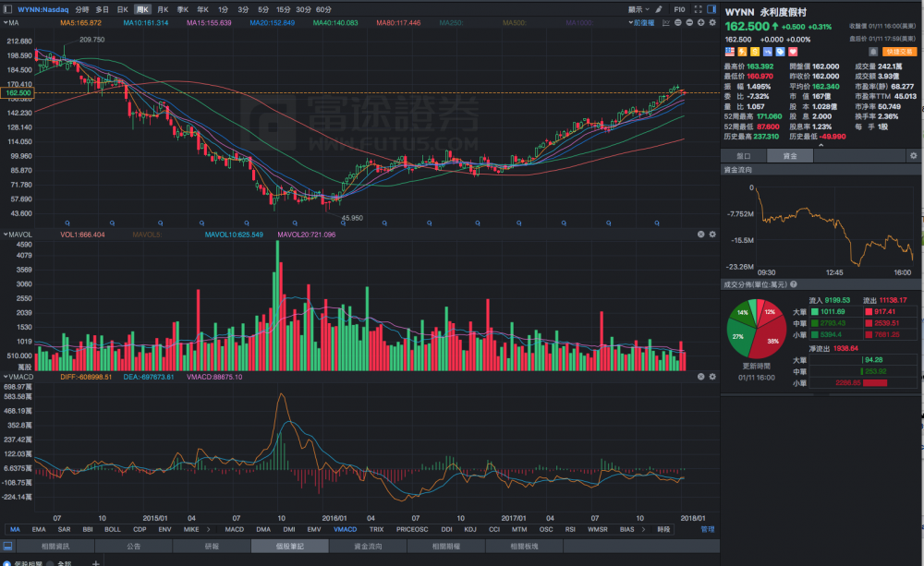
Task: Open the 資金流向 bottom tab
Action: (369, 547)
